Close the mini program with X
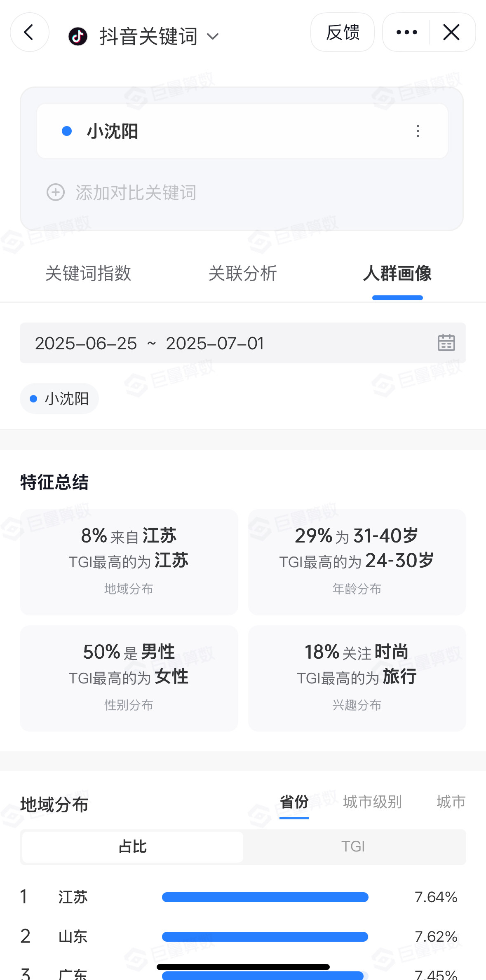This screenshot has width=486, height=980. pyautogui.click(x=451, y=32)
